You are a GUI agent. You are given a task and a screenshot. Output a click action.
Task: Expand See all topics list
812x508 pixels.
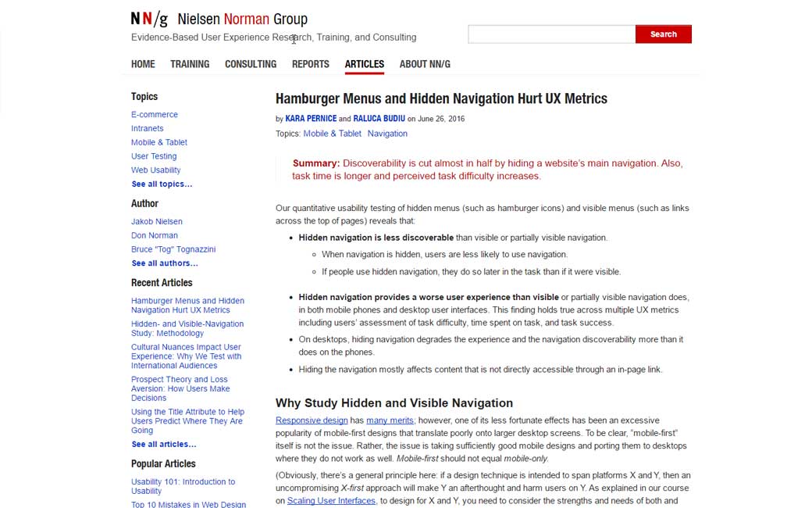click(162, 184)
